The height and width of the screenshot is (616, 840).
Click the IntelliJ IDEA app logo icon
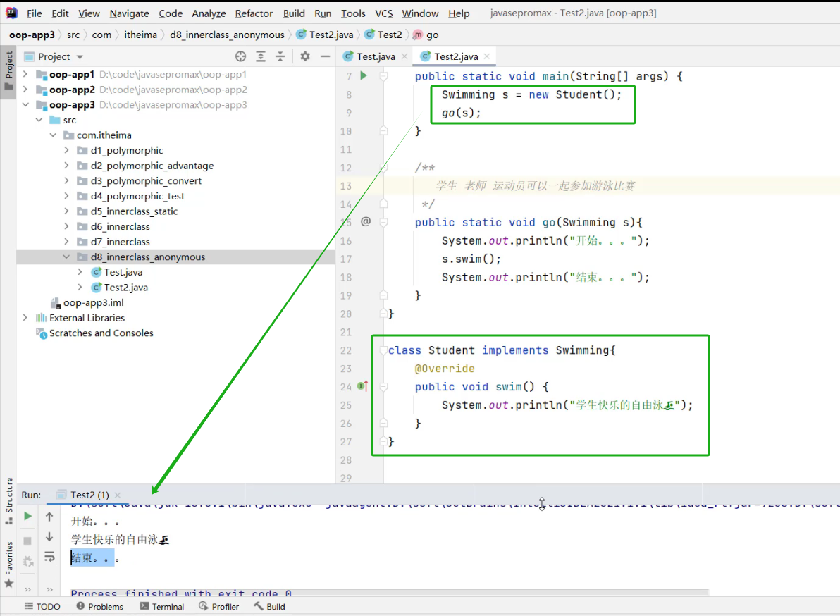coord(11,13)
